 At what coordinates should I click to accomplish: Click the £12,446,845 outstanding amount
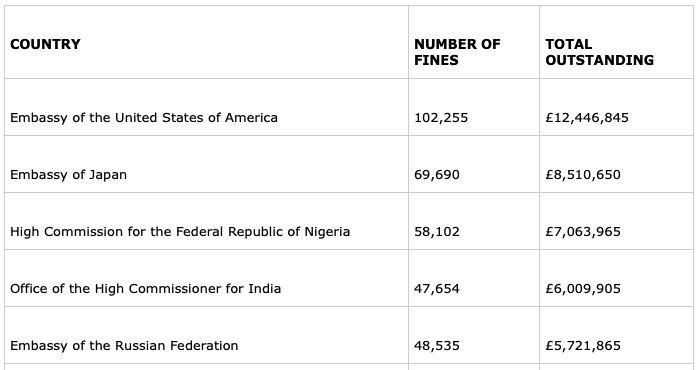point(587,118)
